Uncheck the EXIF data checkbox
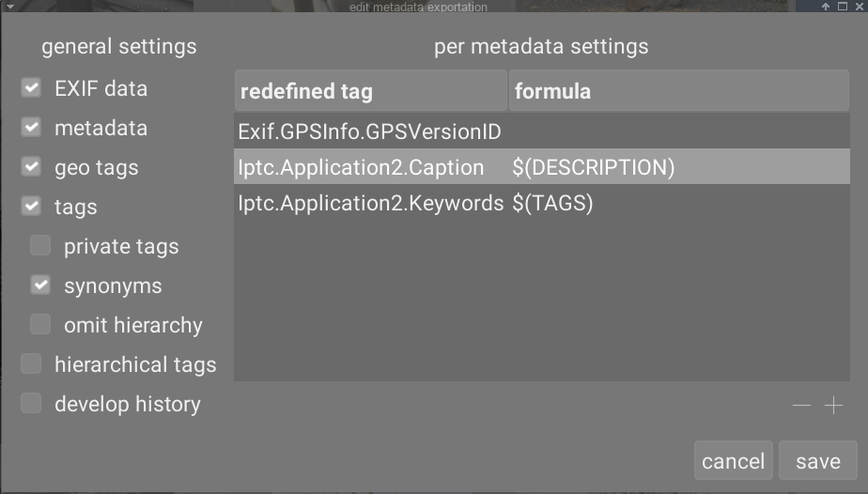 coord(31,87)
